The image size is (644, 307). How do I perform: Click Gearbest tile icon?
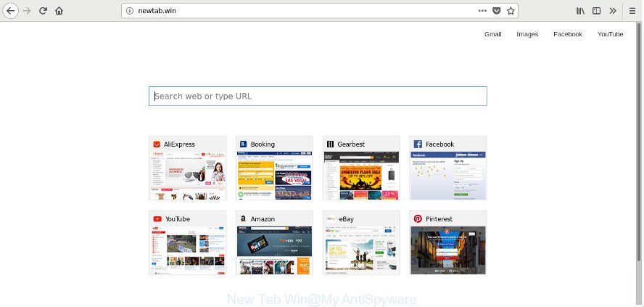[x=330, y=144]
